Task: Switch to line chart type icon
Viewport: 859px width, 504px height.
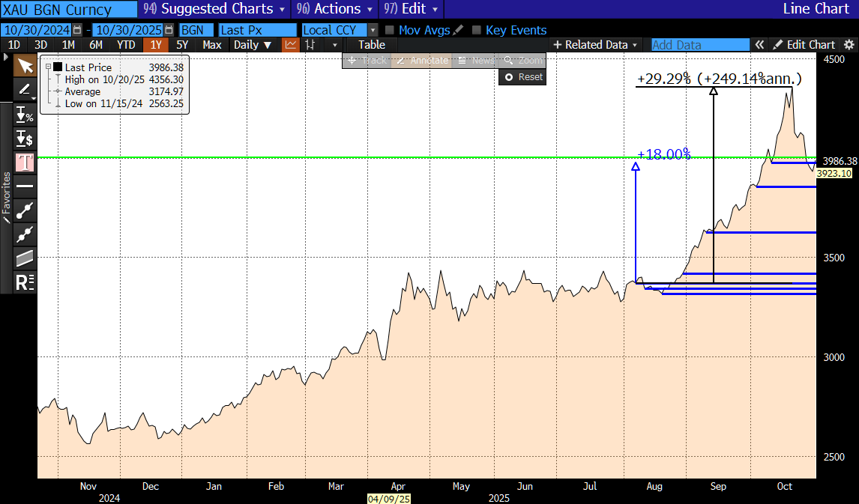Action: (290, 45)
